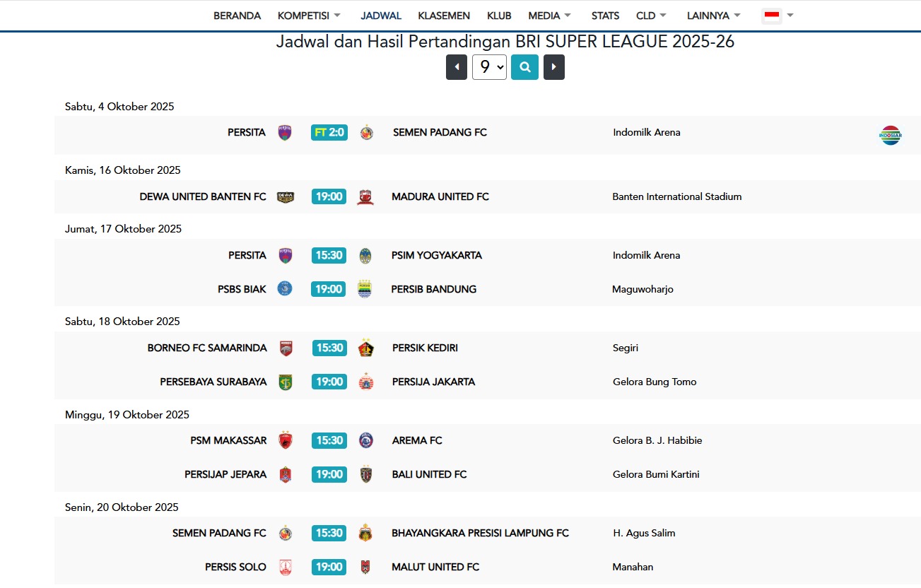The width and height of the screenshot is (921, 588).
Task: Click the 19:00 Persis Solo match time
Action: tap(329, 567)
